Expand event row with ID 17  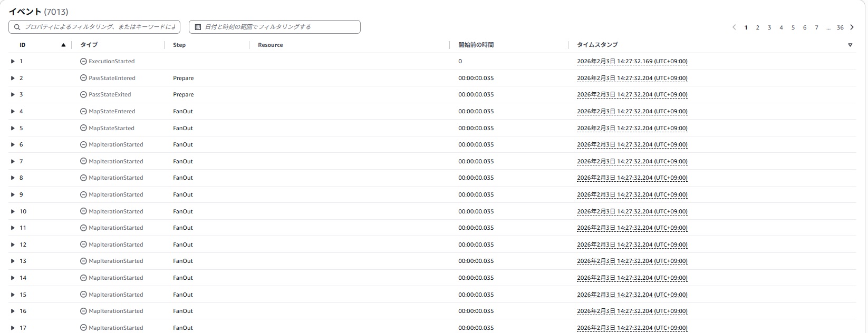click(x=13, y=328)
